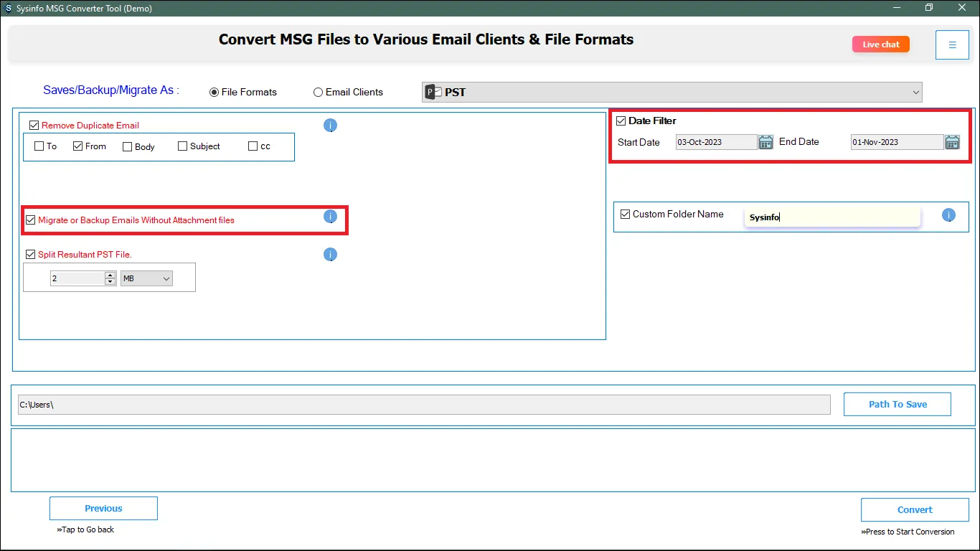This screenshot has height=551, width=980.
Task: Click the "»Press to Start Conversion" hint text
Action: 908,532
